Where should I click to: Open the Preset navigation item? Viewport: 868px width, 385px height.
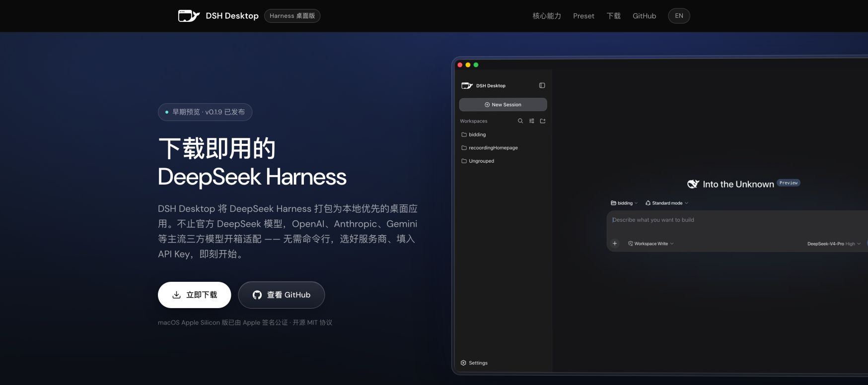point(583,16)
